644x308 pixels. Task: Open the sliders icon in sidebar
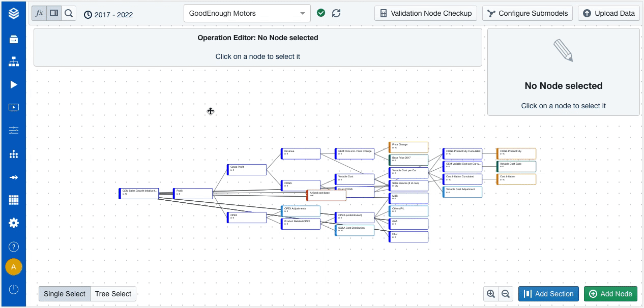[x=14, y=131]
